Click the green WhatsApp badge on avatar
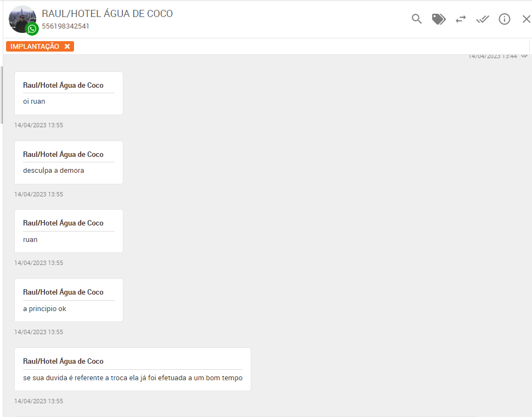 (32, 29)
